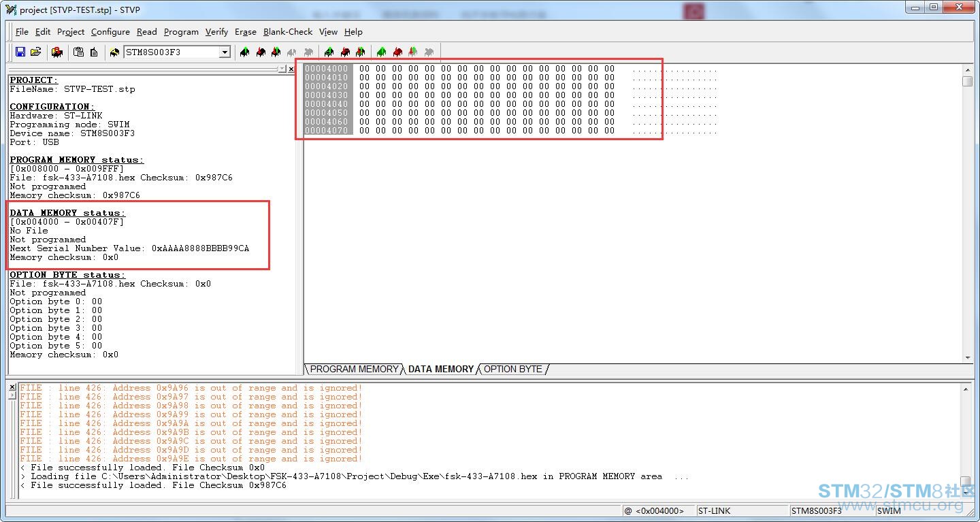Open the Help menu
Image resolution: width=980 pixels, height=522 pixels.
tap(353, 32)
